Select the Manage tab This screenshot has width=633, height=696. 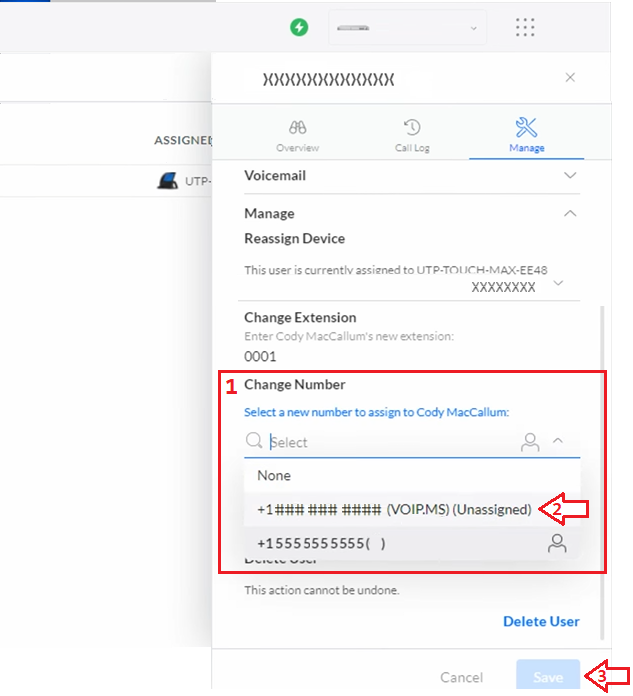[x=526, y=135]
